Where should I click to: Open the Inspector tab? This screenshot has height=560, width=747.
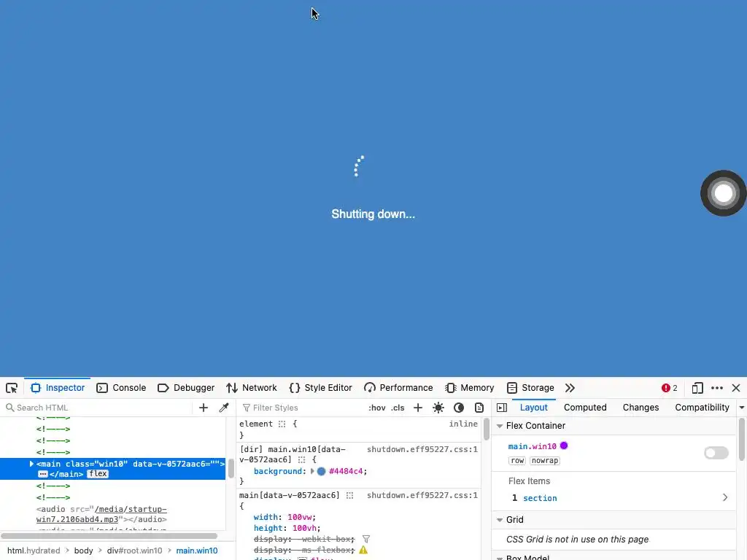(x=58, y=388)
